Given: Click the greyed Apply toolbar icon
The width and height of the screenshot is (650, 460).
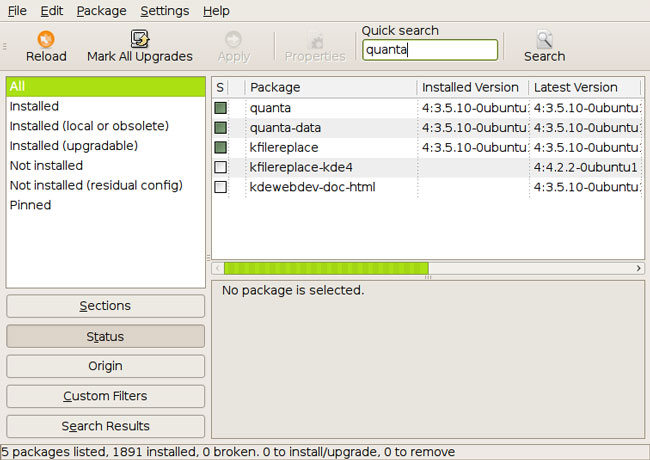Looking at the screenshot, I should 233,39.
